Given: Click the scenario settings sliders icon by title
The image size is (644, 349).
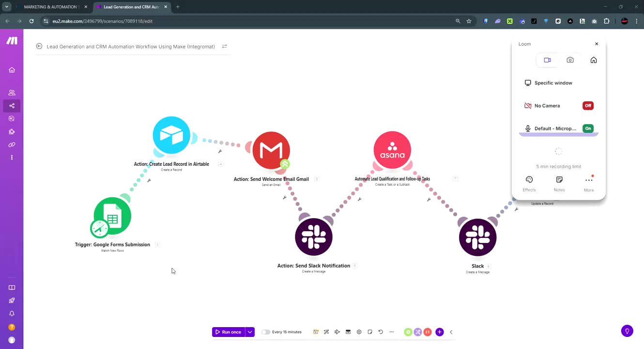Looking at the screenshot, I should (x=224, y=47).
